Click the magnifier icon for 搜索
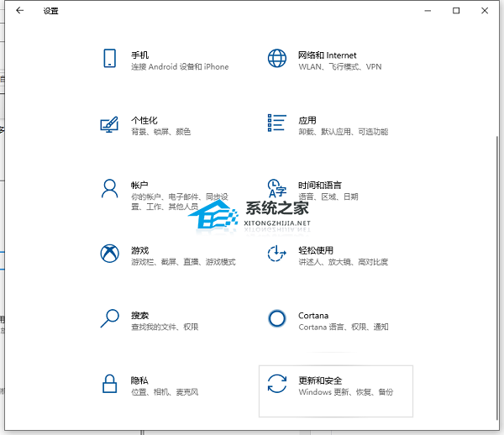Image resolution: width=504 pixels, height=435 pixels. (109, 318)
